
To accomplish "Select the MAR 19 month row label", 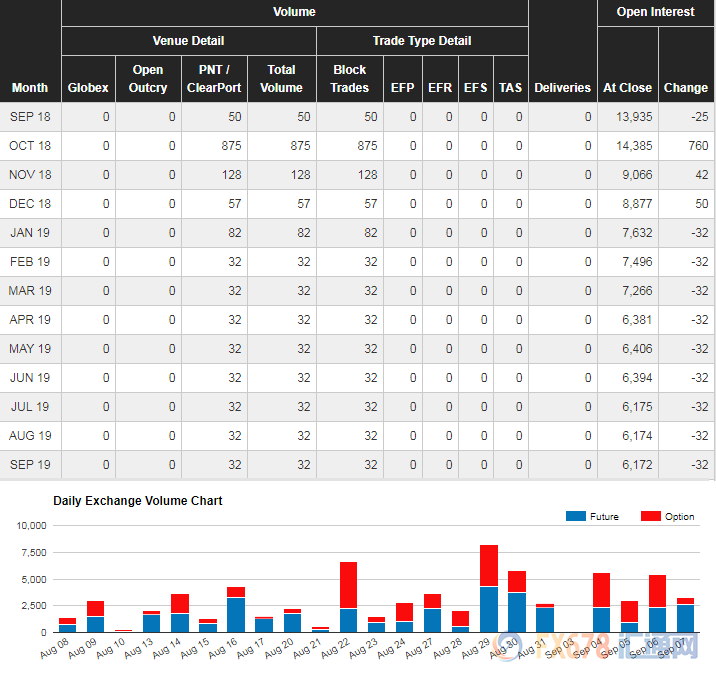I will coord(30,291).
